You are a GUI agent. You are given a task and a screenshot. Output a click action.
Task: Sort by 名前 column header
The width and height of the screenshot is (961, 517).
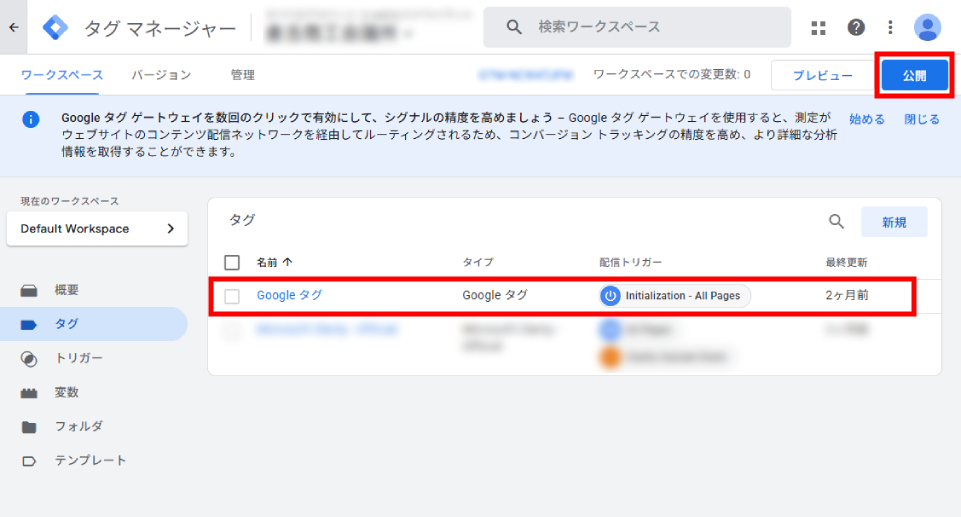click(273, 263)
